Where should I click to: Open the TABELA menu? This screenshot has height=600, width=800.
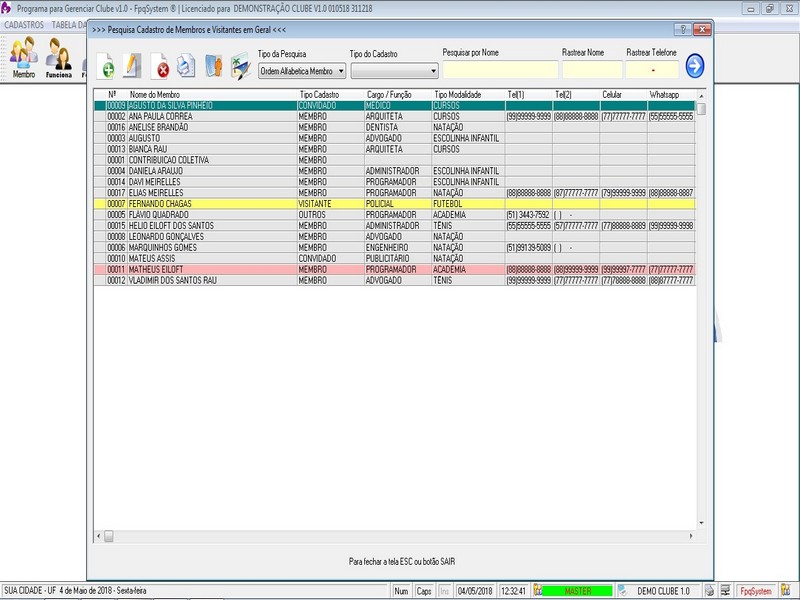pyautogui.click(x=68, y=24)
